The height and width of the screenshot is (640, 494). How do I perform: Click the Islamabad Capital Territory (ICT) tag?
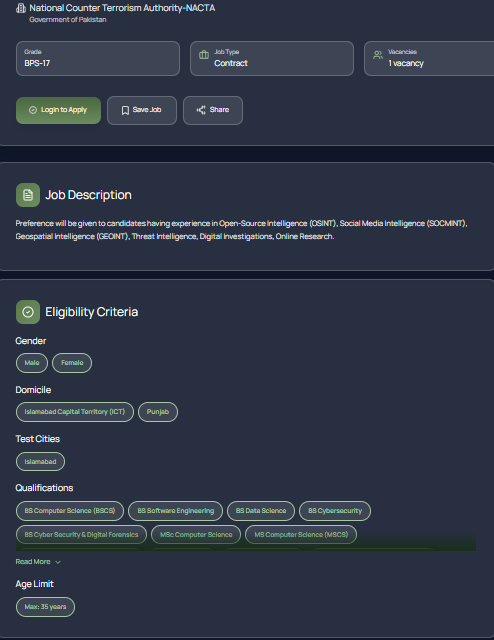75,412
